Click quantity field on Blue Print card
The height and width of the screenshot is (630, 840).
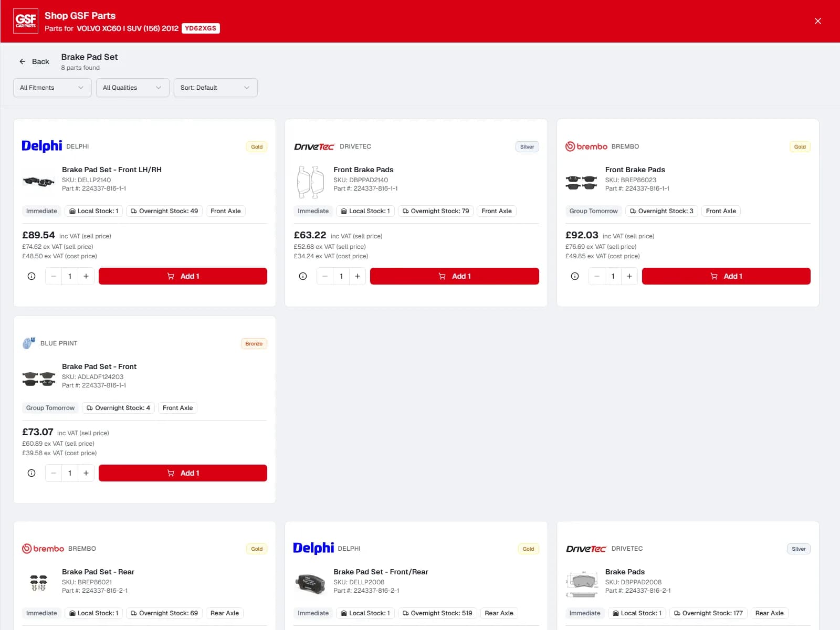70,473
